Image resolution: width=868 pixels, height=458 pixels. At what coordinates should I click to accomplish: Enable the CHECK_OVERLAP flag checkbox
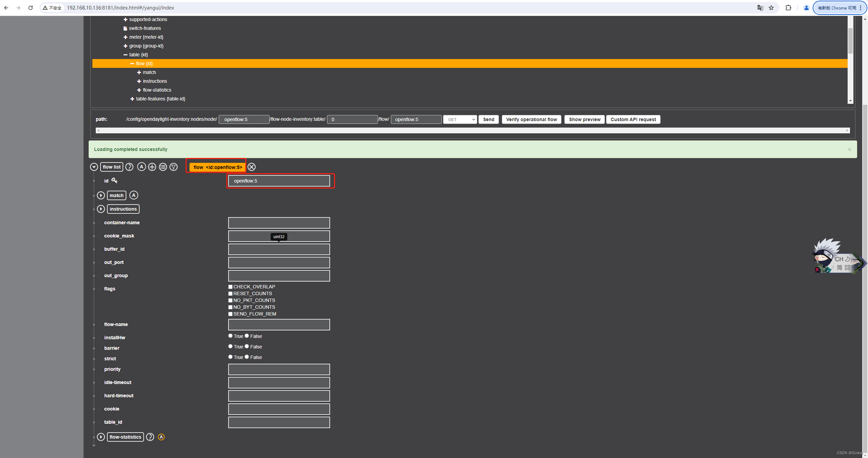(231, 287)
